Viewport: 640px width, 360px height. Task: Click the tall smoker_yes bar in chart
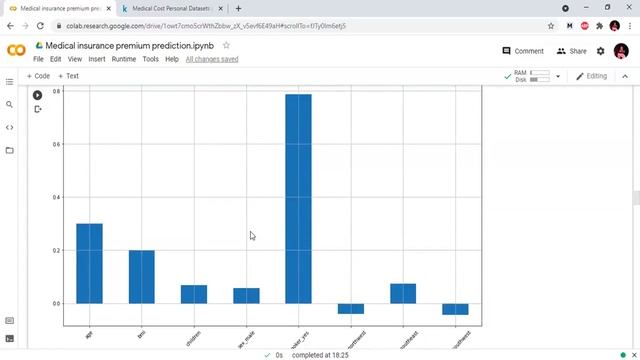coord(298,199)
